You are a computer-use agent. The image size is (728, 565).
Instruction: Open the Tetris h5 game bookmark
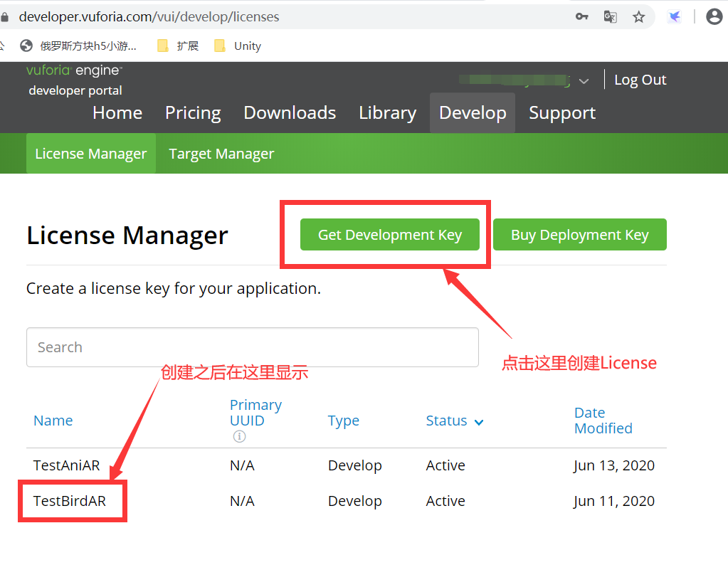click(78, 46)
